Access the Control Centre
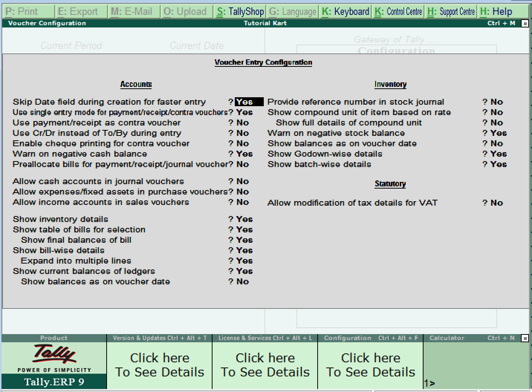Image resolution: width=532 pixels, height=392 pixels. point(398,11)
